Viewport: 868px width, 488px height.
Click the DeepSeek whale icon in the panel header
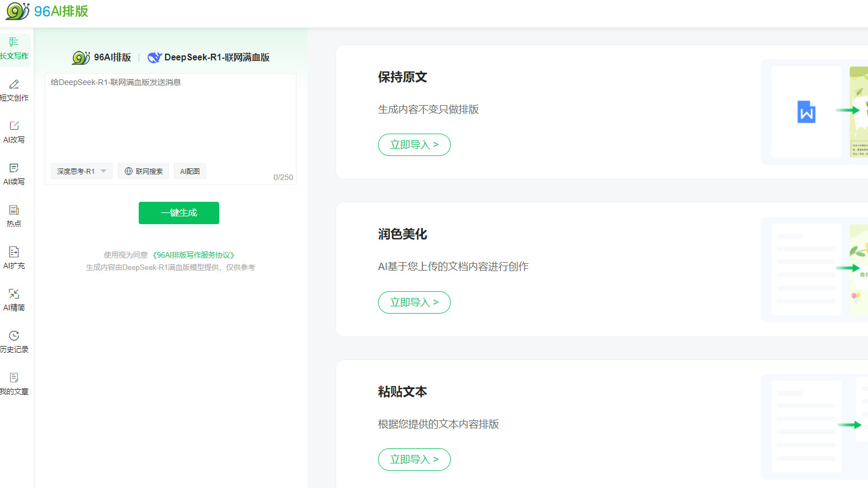coord(154,57)
